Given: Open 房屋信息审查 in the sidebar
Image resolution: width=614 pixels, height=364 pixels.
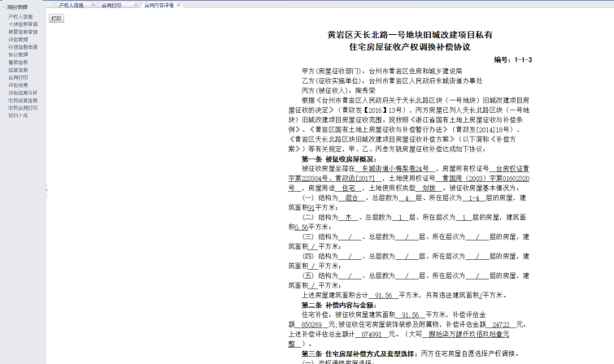Looking at the screenshot, I should (x=23, y=32).
